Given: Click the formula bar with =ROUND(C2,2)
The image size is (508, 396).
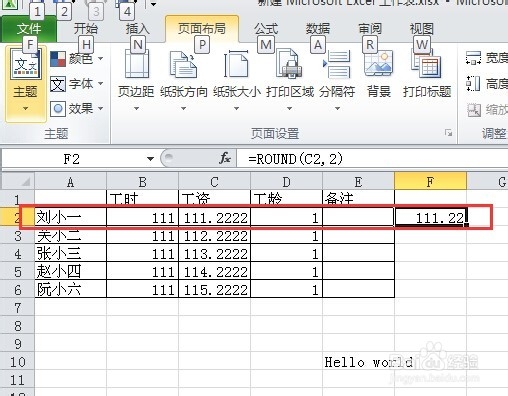Looking at the screenshot, I should (x=372, y=159).
